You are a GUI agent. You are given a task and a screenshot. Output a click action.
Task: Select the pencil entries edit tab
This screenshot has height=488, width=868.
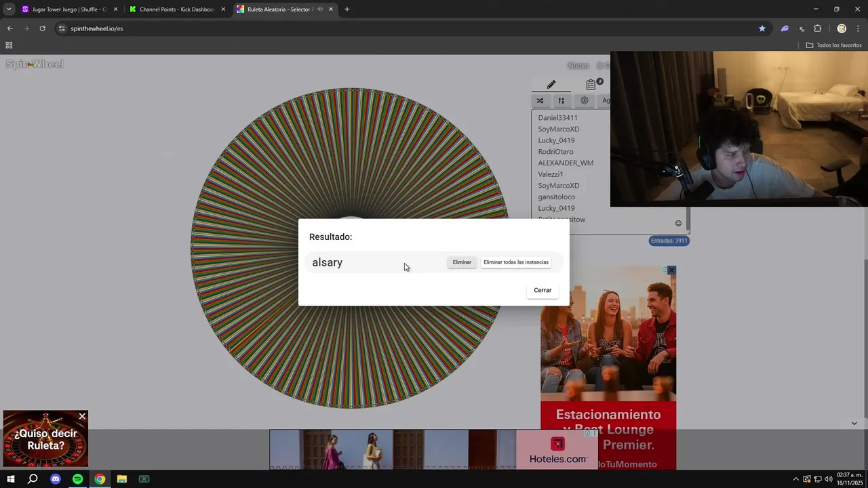tap(551, 85)
